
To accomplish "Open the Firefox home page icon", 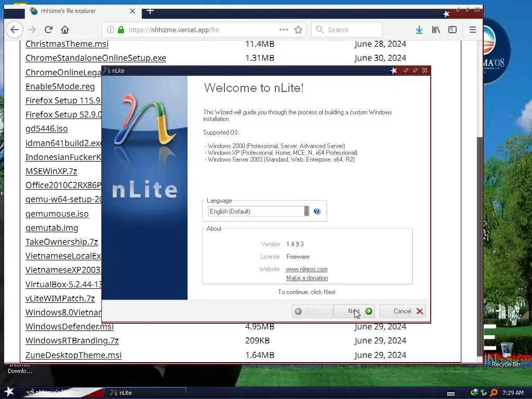I will click(65, 30).
